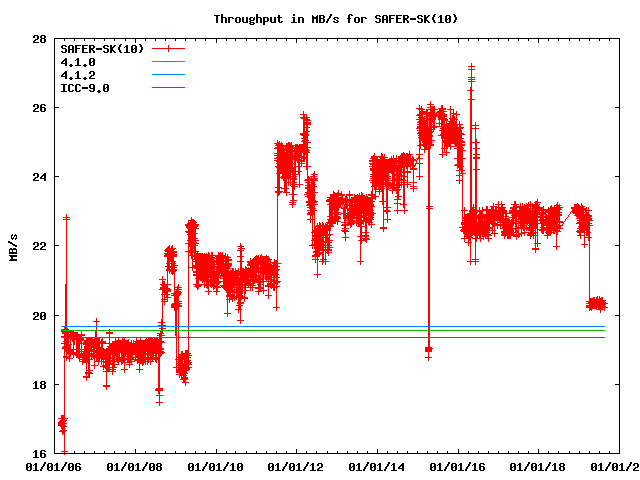Click the blue 4.1.2 legend line sample

(x=169, y=75)
